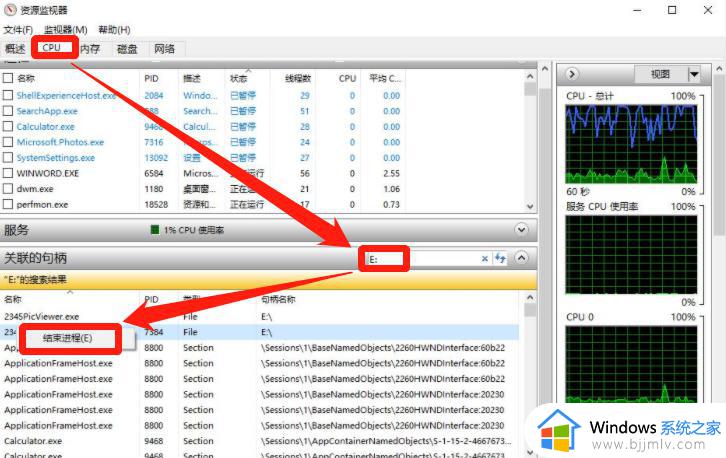Click the 1% CPU 使用率 service indicator
This screenshot has height=458, width=726.
[x=188, y=230]
